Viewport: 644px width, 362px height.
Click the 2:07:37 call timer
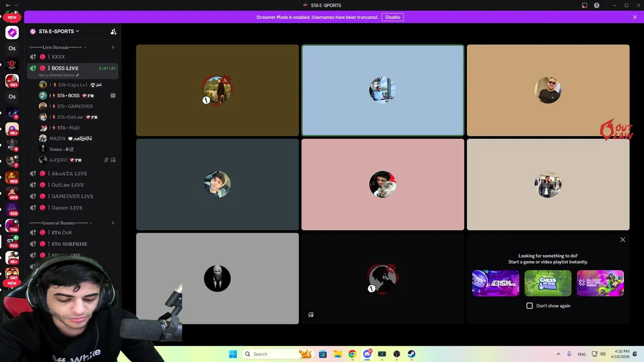tap(107, 68)
